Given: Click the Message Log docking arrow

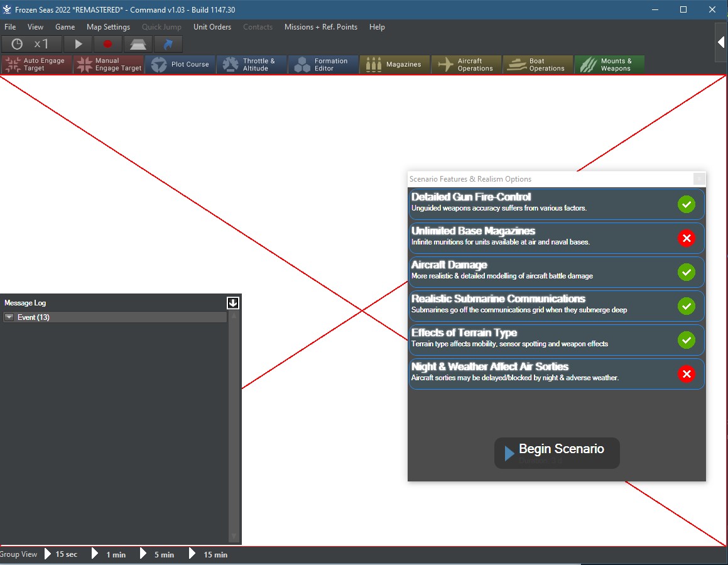Looking at the screenshot, I should coord(233,302).
